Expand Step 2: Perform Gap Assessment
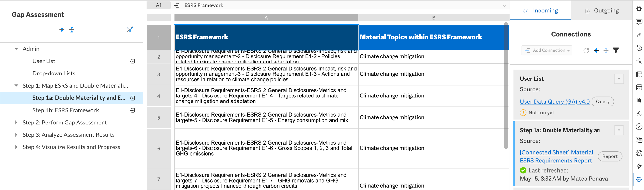The image size is (644, 190). (x=16, y=123)
